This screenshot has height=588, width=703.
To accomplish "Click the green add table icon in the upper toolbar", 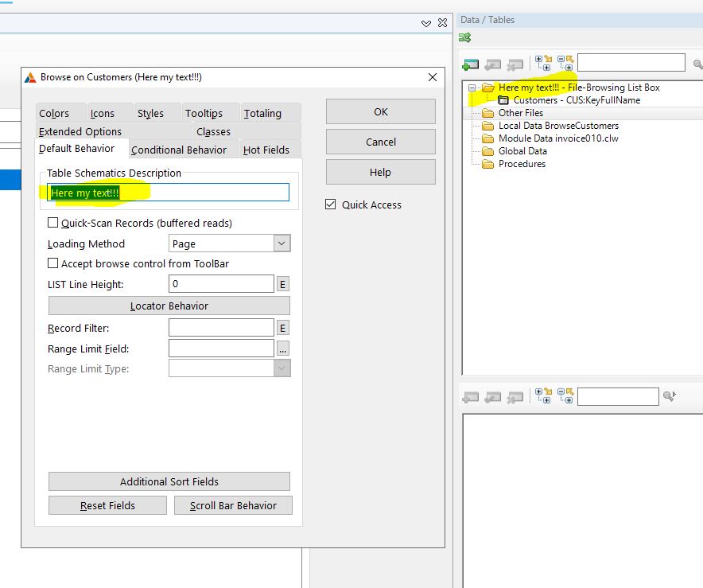I will tap(471, 64).
